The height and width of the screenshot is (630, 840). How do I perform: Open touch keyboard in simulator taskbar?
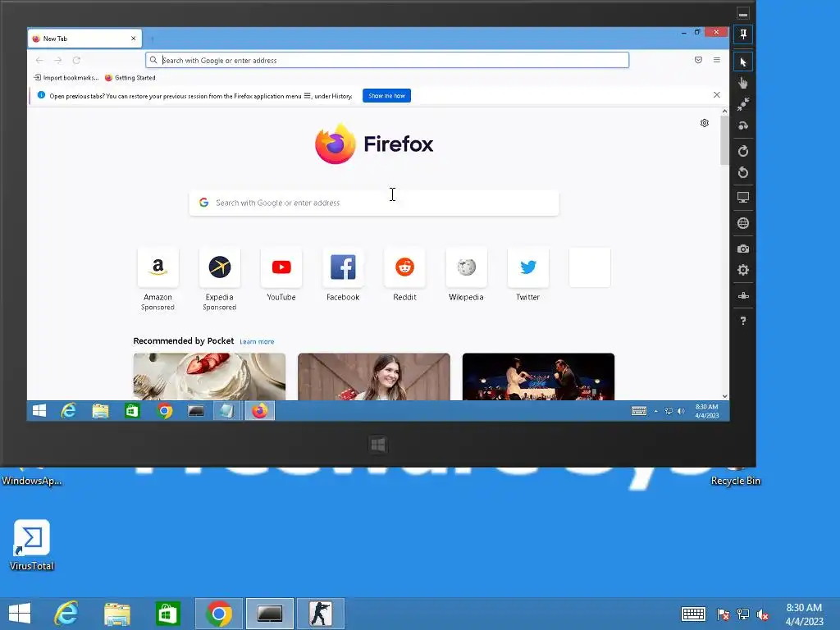(x=638, y=411)
